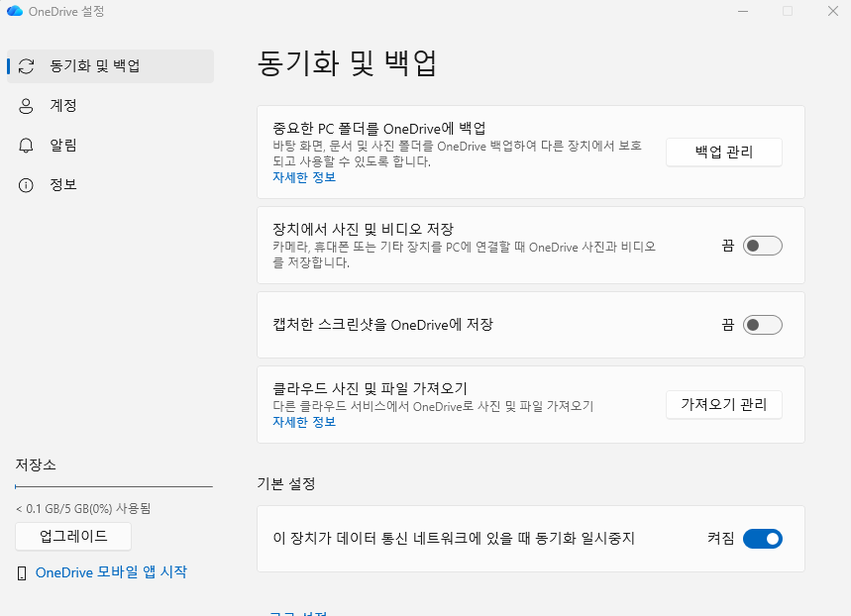Click the 백업 관리 button
This screenshot has height=616, width=851.
coord(724,152)
